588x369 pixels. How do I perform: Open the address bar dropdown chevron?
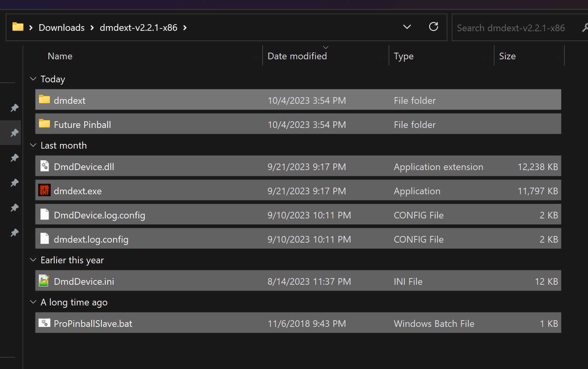pyautogui.click(x=407, y=27)
